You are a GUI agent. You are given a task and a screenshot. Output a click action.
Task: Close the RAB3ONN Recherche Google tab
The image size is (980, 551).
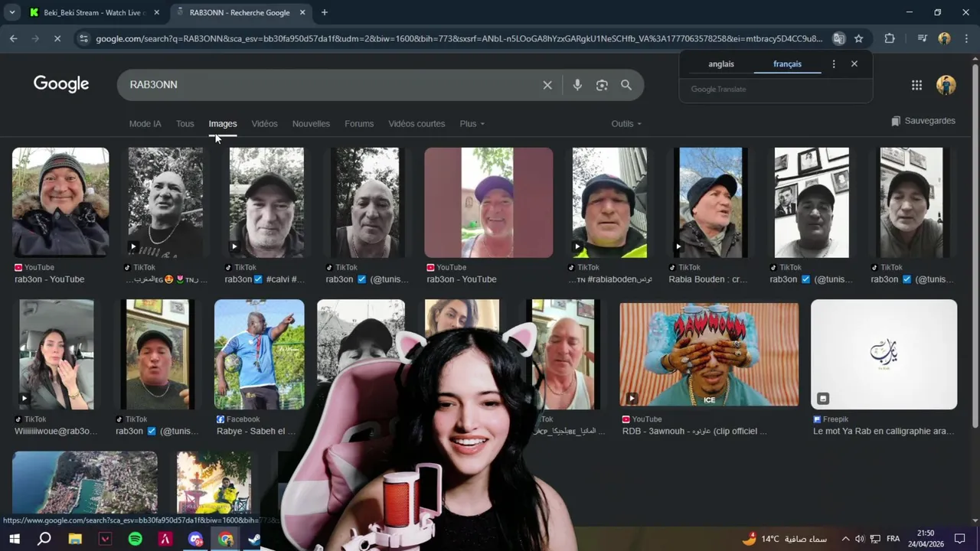[x=302, y=12]
